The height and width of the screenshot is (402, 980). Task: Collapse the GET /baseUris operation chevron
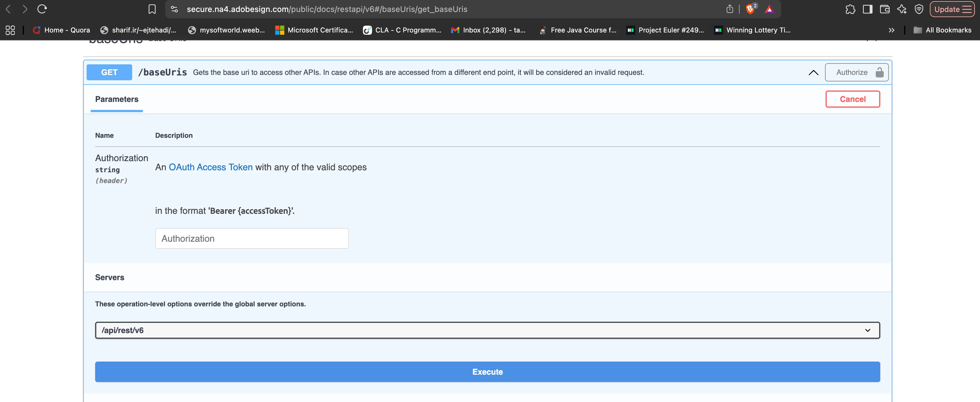(813, 72)
